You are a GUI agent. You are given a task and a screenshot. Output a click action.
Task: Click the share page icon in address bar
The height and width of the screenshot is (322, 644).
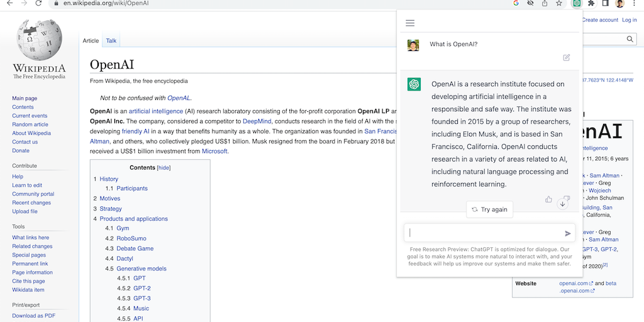tap(545, 4)
